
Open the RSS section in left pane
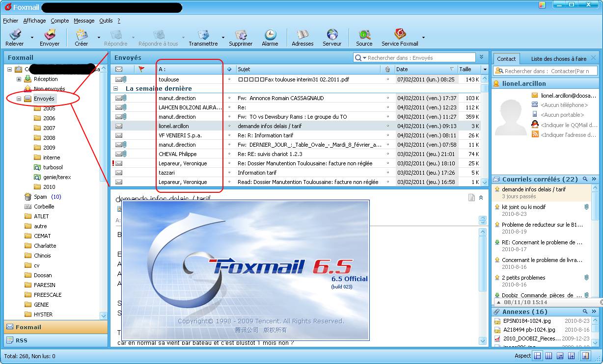(x=55, y=340)
